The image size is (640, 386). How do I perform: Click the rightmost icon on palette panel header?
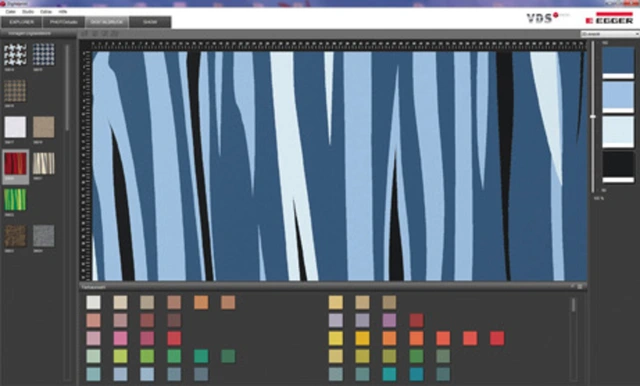pos(580,287)
